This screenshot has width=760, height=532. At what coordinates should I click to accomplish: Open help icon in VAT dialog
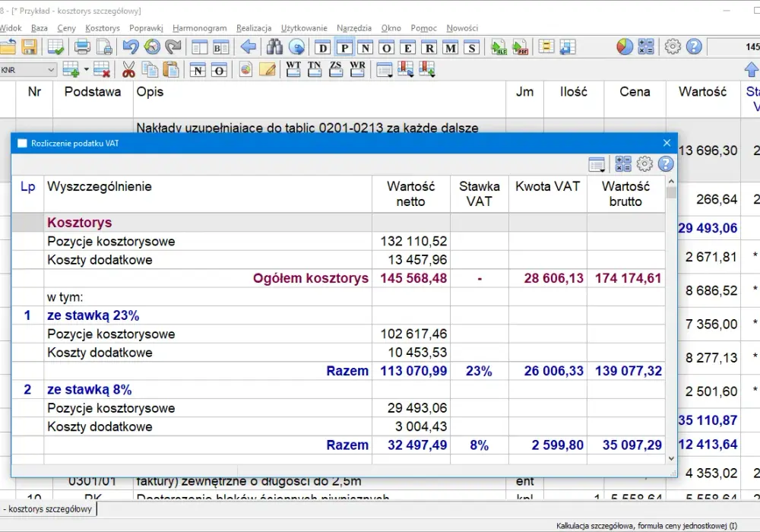(x=666, y=163)
